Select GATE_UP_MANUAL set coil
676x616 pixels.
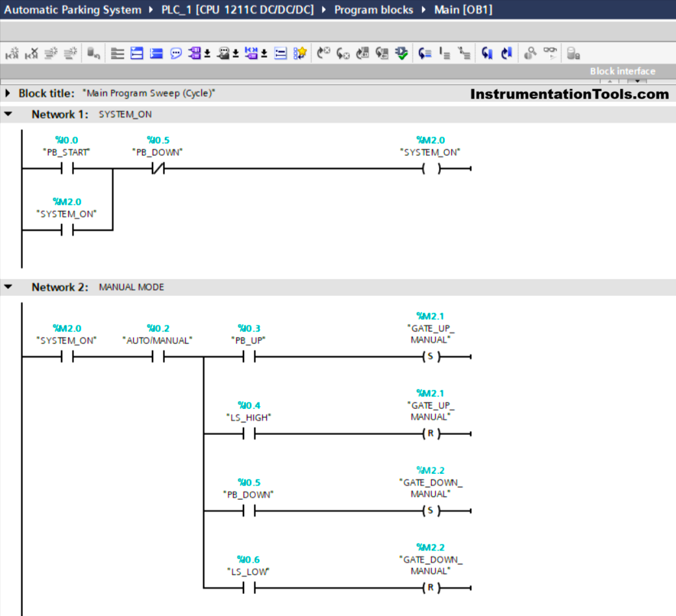(431, 356)
